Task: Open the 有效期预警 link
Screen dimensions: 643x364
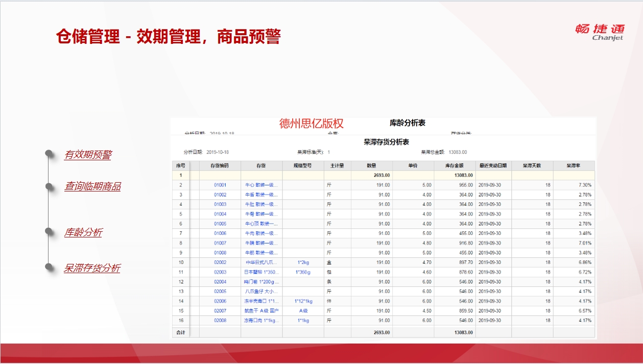Action: tap(87, 155)
